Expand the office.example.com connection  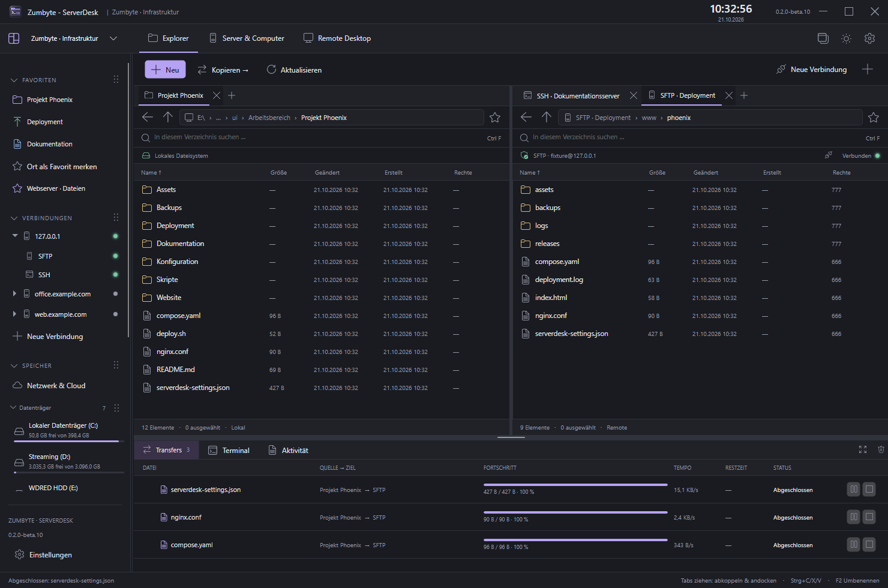coord(14,294)
